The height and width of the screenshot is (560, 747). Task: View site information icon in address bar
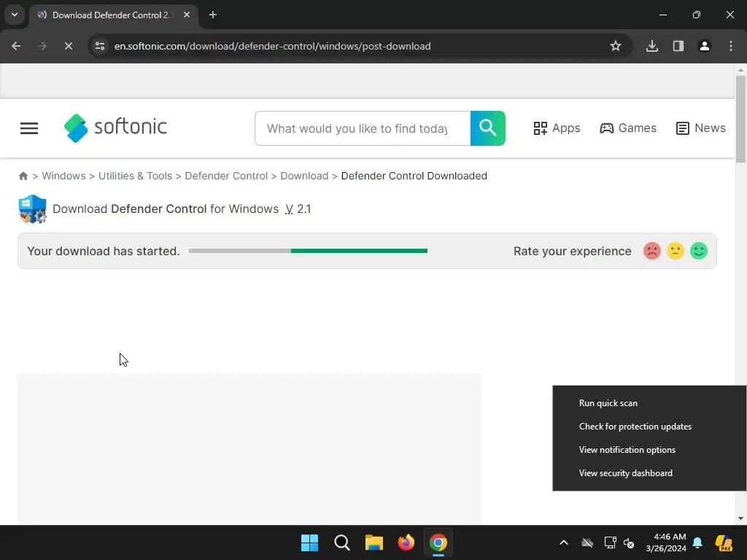pos(100,46)
